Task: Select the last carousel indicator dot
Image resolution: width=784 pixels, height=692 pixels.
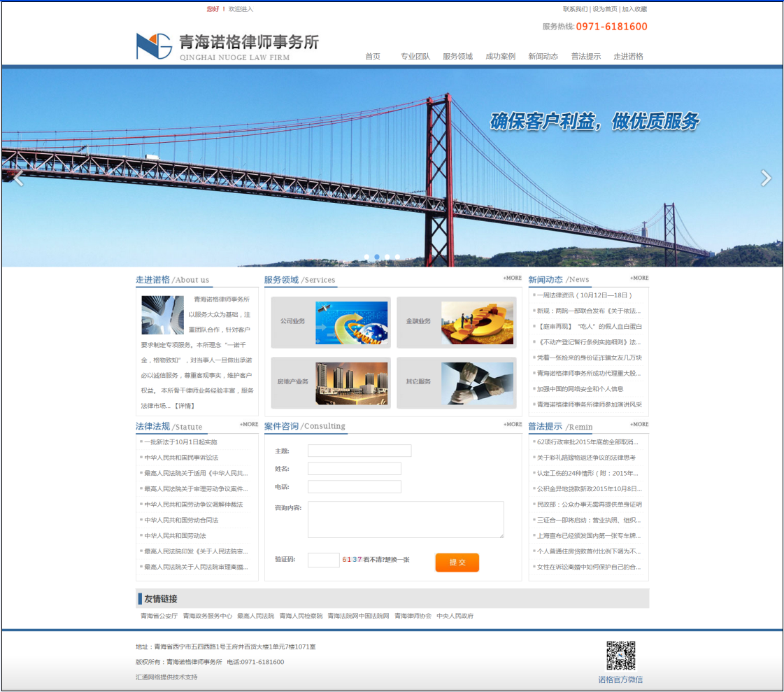Action: tap(397, 257)
